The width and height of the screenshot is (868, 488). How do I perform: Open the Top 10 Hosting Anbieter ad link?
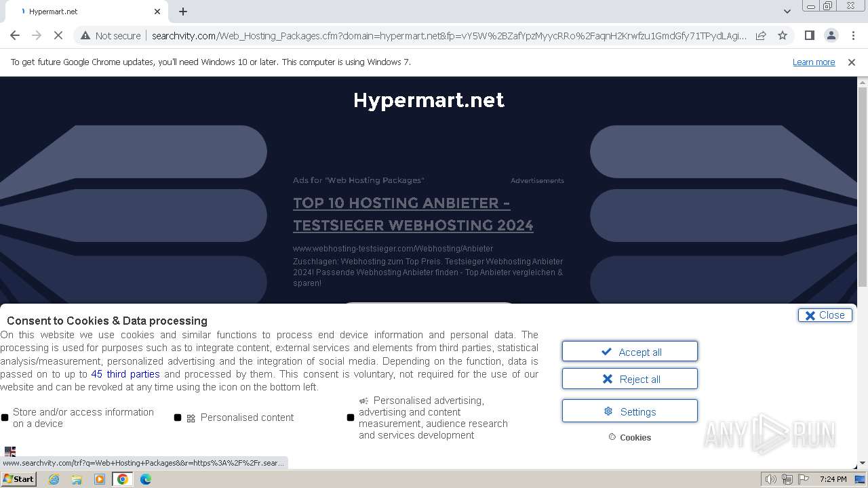[413, 213]
